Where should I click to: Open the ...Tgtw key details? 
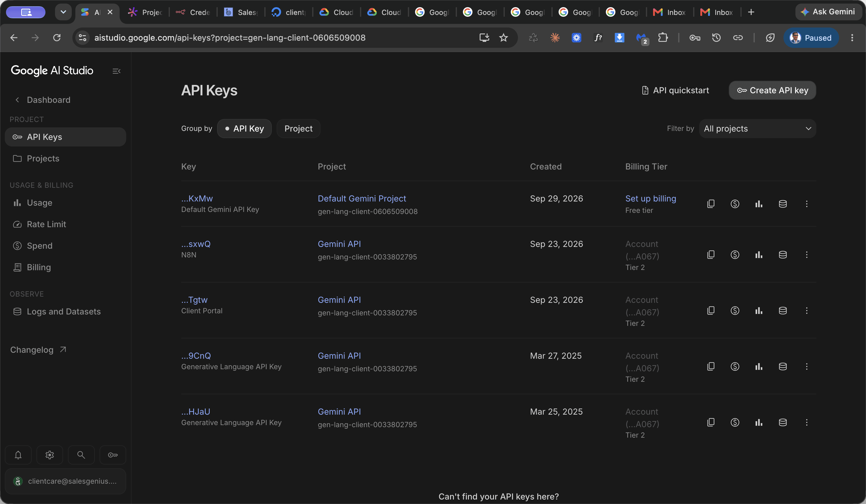click(194, 300)
